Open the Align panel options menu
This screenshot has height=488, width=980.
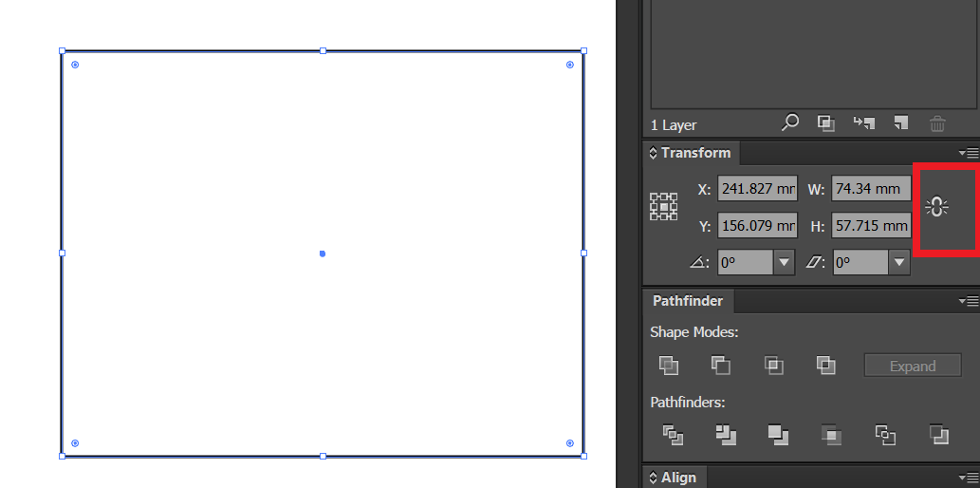(969, 478)
